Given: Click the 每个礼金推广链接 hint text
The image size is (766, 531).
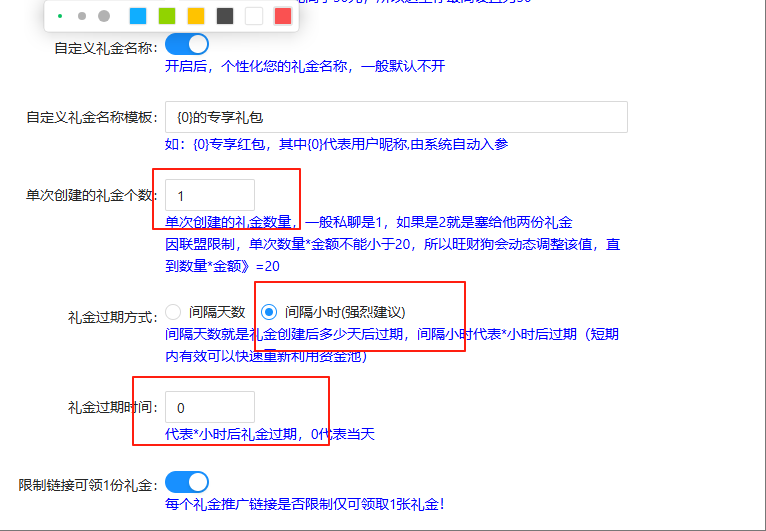Looking at the screenshot, I should click(304, 505).
